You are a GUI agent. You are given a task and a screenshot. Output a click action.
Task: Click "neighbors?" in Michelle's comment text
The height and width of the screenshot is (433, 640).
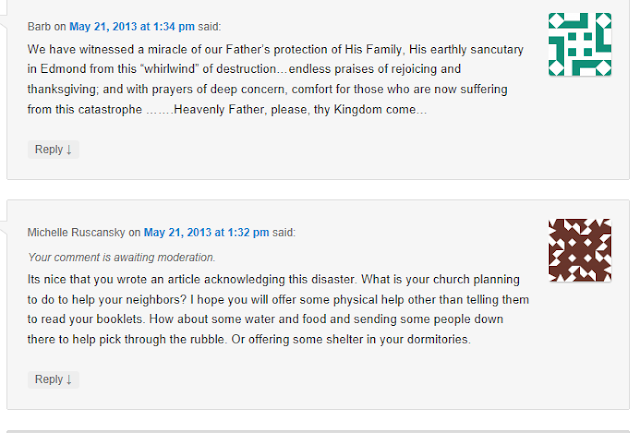pyautogui.click(x=156, y=300)
